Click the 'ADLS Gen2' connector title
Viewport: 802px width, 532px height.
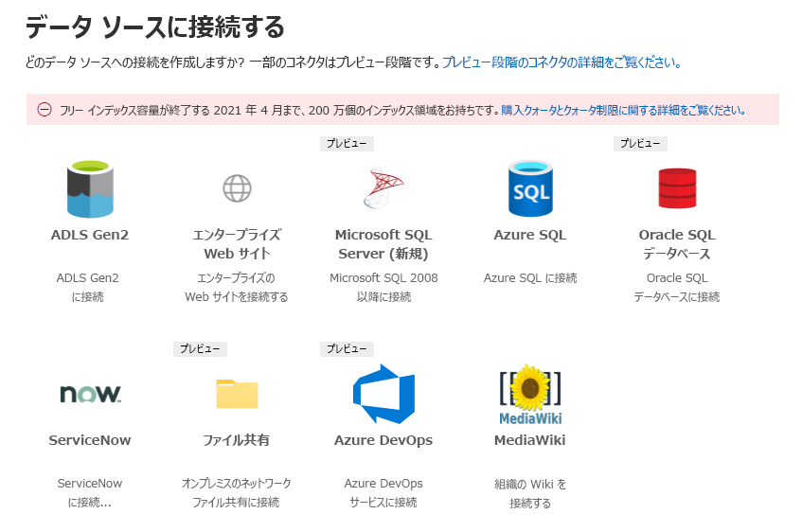pyautogui.click(x=90, y=235)
